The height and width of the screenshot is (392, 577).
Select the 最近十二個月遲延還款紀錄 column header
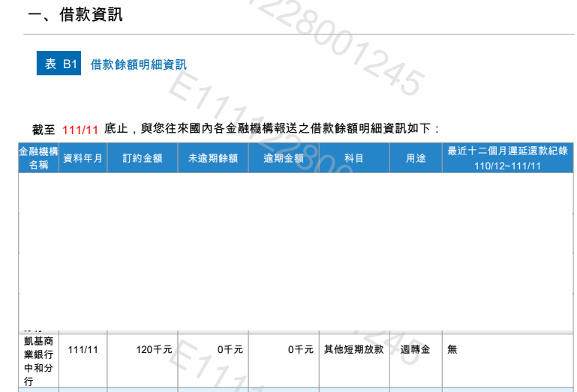pos(507,158)
